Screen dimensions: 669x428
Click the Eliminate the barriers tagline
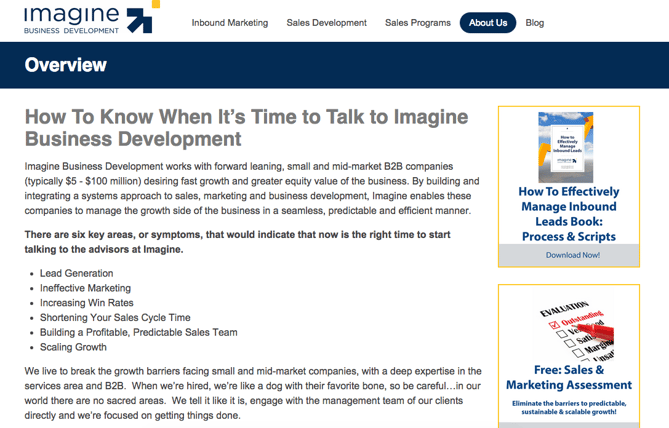coord(568,407)
